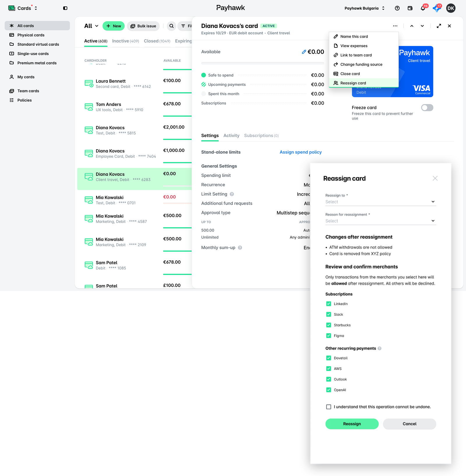Screen dimensions: 466x476
Task: Uncheck the Slack subscription checkbox
Action: coord(329,315)
